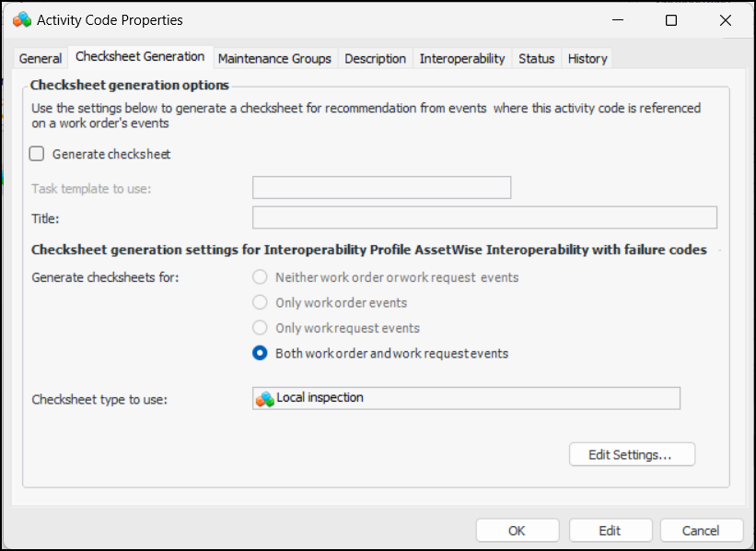View the History tab
The height and width of the screenshot is (551, 756).
click(x=587, y=59)
